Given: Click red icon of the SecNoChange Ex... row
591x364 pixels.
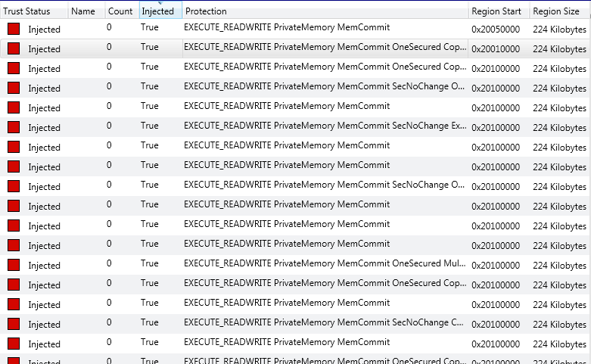Looking at the screenshot, I should (14, 127).
